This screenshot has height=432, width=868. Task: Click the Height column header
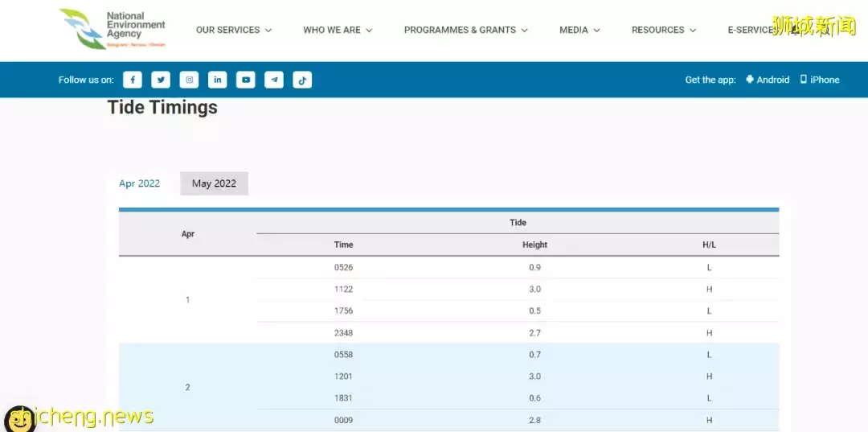(x=534, y=245)
